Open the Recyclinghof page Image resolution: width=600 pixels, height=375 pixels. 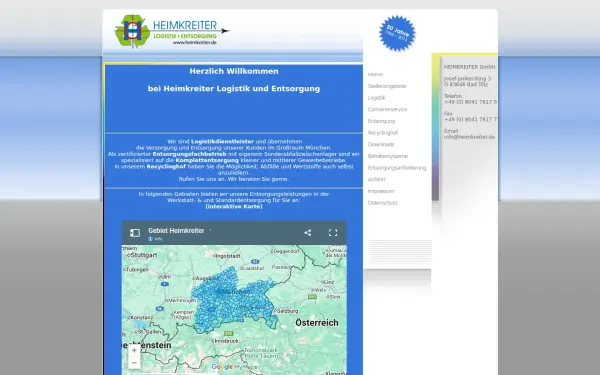(383, 133)
